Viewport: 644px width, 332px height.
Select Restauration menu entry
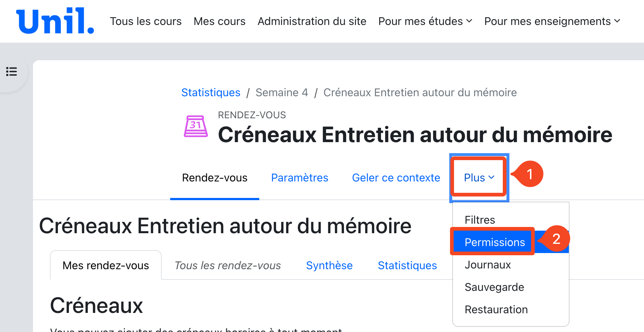[x=496, y=310]
